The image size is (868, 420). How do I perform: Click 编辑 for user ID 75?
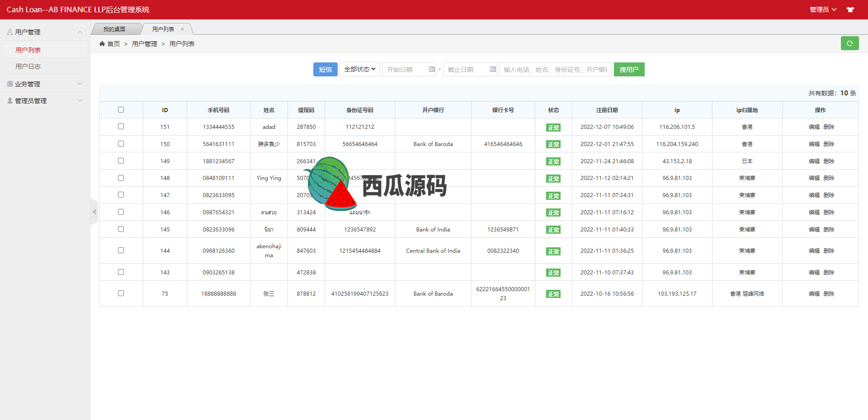814,294
